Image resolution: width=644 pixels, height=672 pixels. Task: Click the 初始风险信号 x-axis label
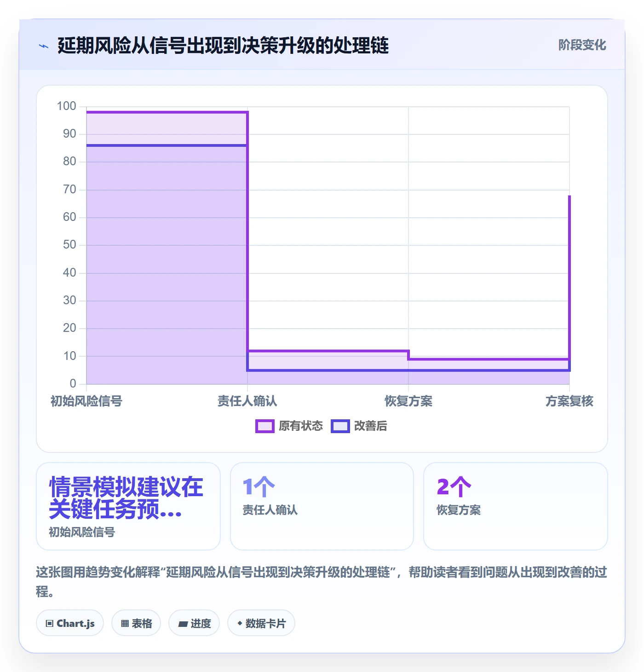pyautogui.click(x=86, y=401)
